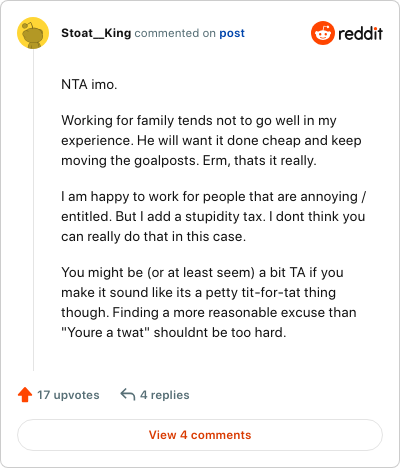Click the 'NTA imo.' comment line

click(89, 84)
